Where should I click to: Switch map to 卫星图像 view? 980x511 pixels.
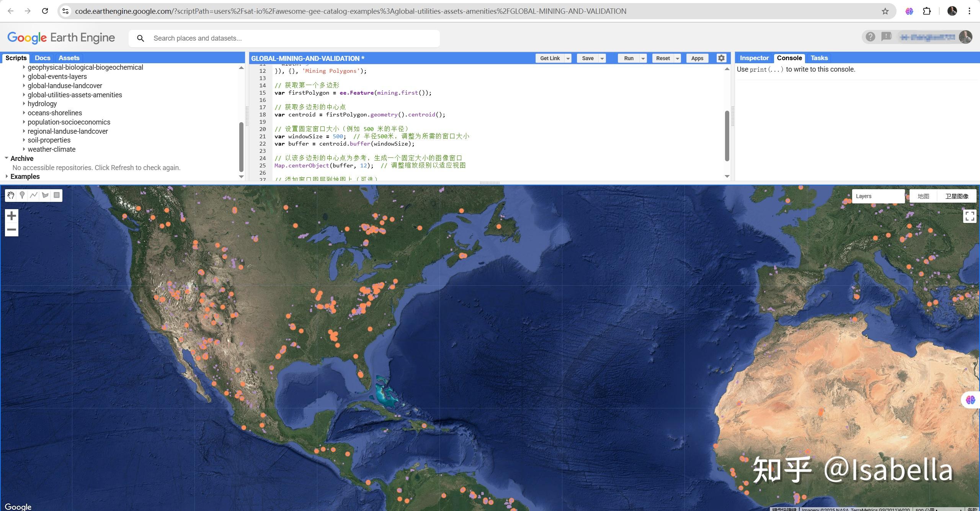[x=957, y=196]
